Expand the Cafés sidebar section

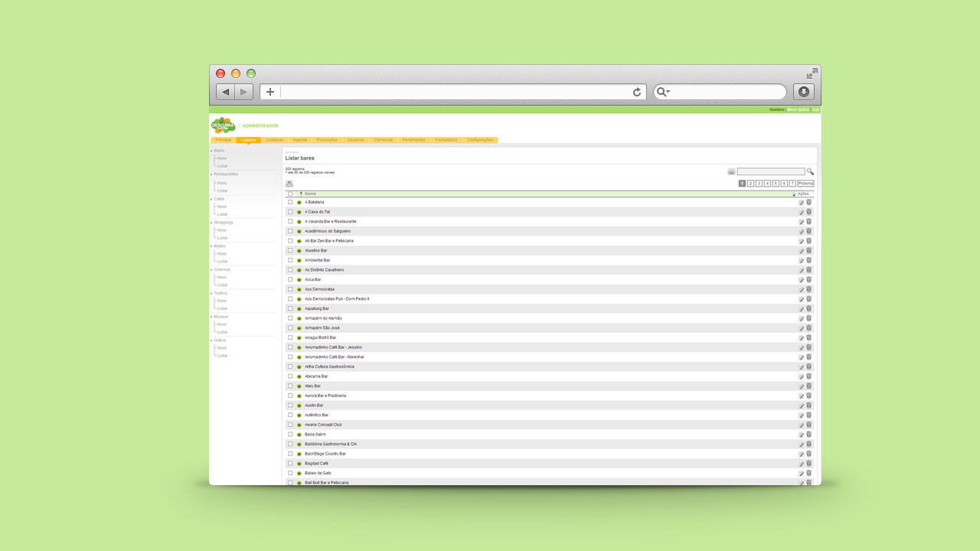tap(218, 199)
